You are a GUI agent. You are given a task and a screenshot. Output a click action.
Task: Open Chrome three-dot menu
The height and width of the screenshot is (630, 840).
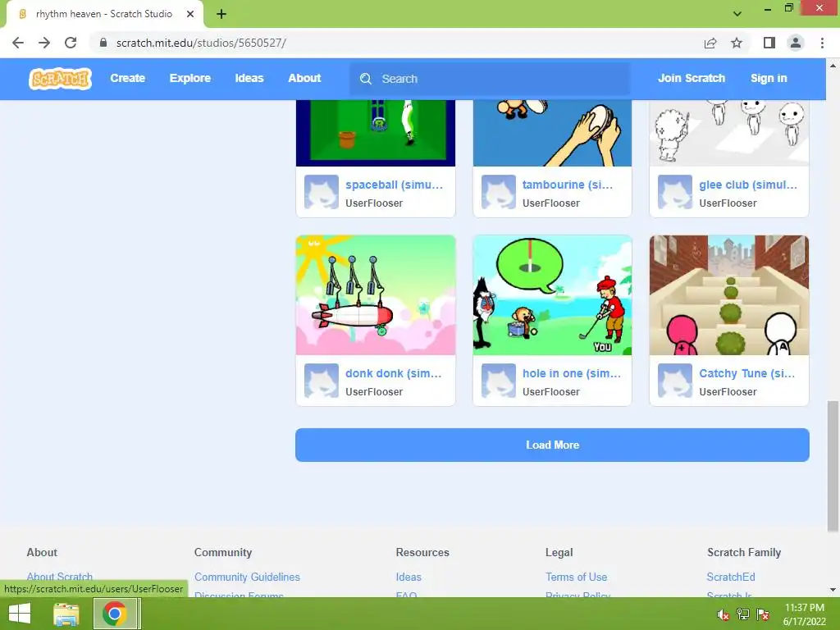tap(822, 43)
